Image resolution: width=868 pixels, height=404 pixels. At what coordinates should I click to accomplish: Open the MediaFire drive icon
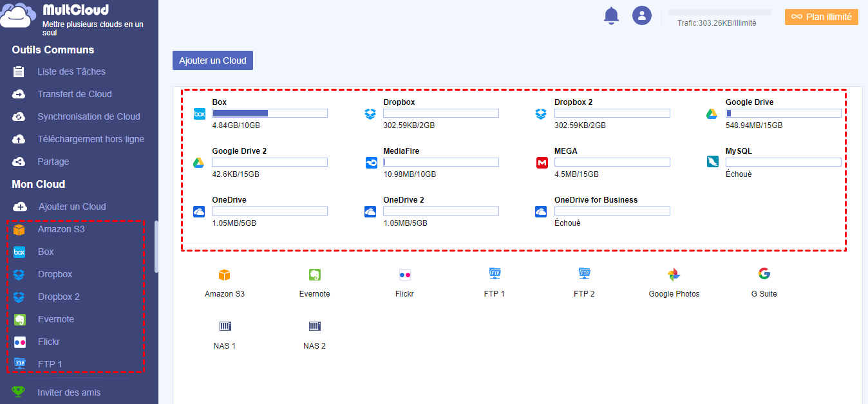[371, 163]
